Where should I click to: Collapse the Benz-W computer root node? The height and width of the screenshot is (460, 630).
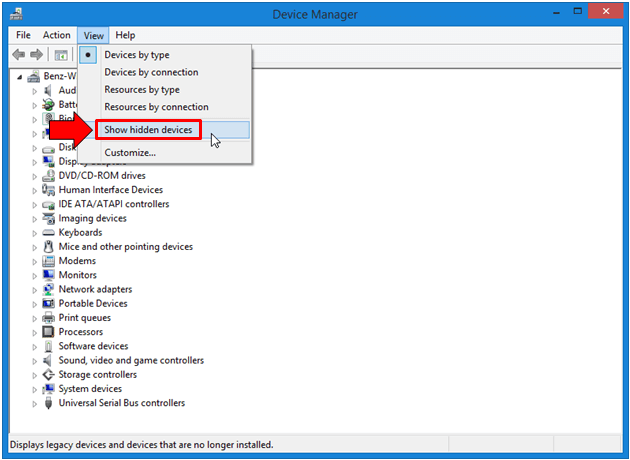click(20, 77)
